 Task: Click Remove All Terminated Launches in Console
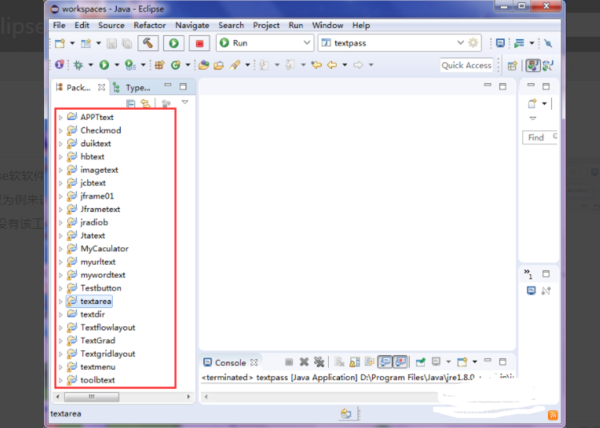[319, 361]
